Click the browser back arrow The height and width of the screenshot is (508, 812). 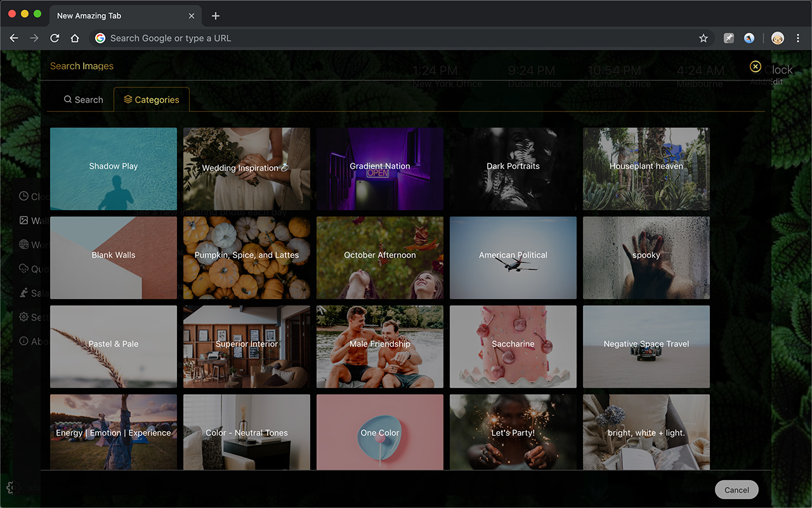point(14,38)
